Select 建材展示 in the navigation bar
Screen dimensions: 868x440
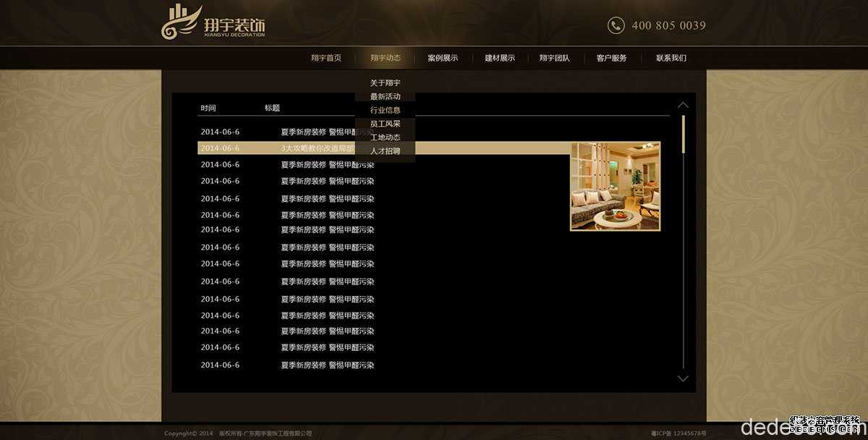pos(500,58)
